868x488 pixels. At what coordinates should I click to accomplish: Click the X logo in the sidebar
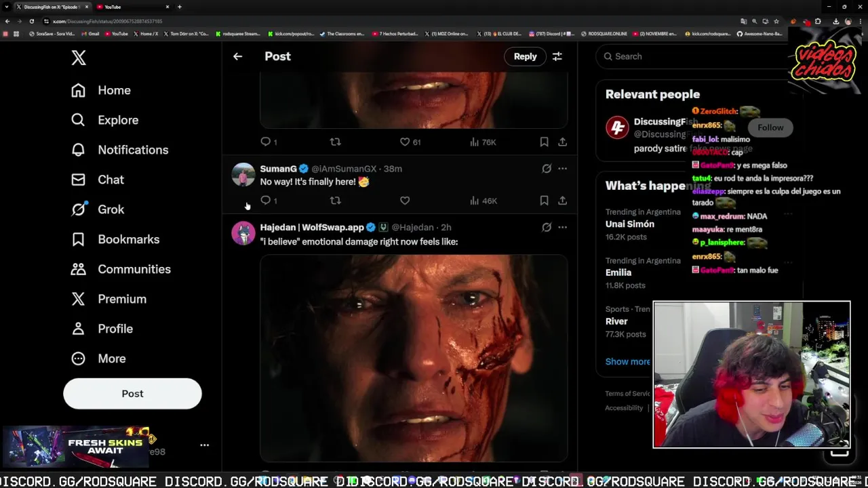point(79,58)
